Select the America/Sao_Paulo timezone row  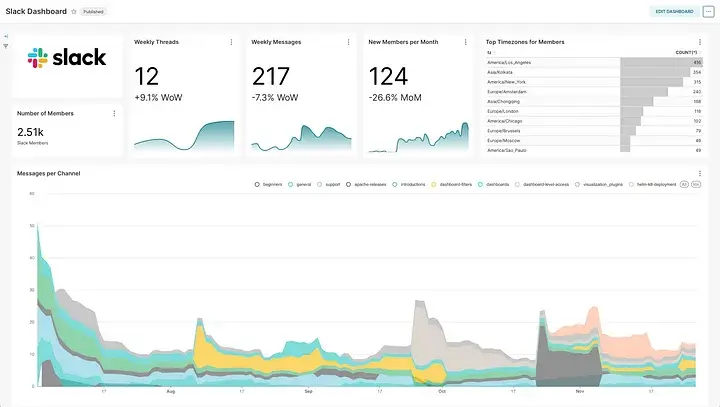[594, 150]
